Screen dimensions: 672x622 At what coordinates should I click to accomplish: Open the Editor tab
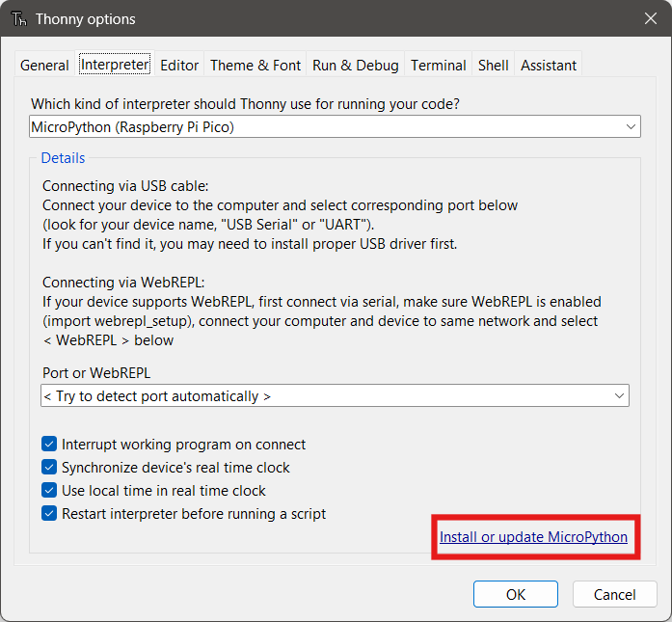pyautogui.click(x=179, y=66)
